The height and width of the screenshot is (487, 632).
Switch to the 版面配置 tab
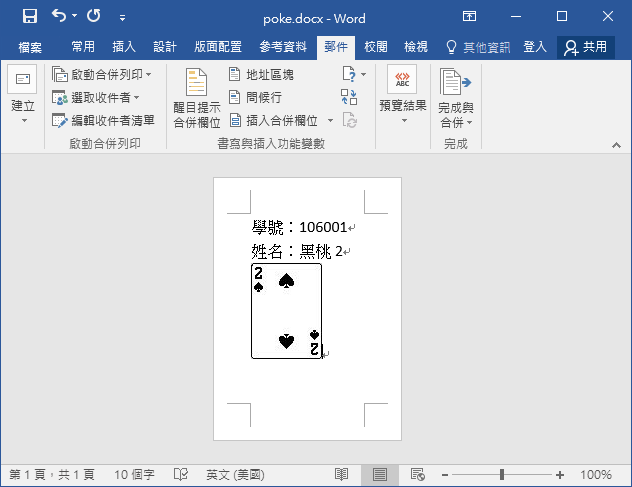click(218, 47)
